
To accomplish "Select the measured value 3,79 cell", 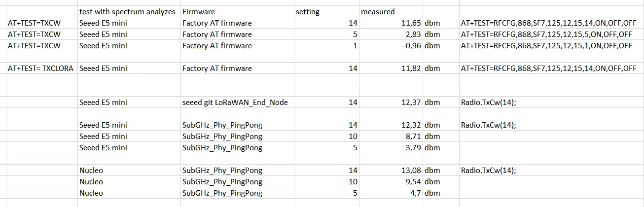I will pyautogui.click(x=391, y=148).
